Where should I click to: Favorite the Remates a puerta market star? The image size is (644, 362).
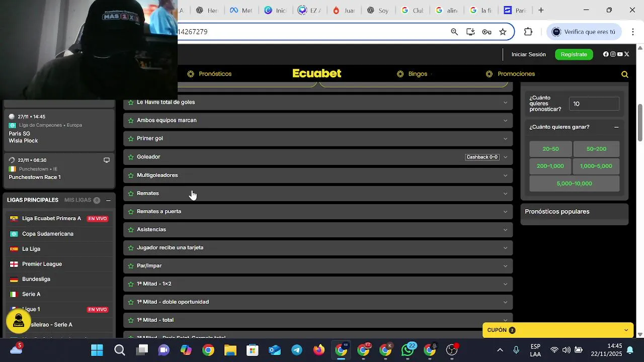[x=131, y=212]
